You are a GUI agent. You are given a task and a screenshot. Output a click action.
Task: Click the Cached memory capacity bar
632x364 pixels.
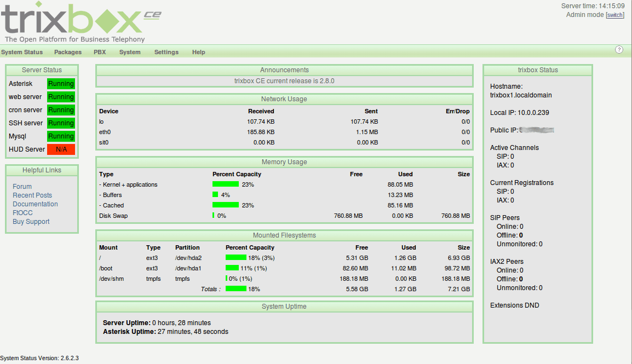tap(226, 205)
